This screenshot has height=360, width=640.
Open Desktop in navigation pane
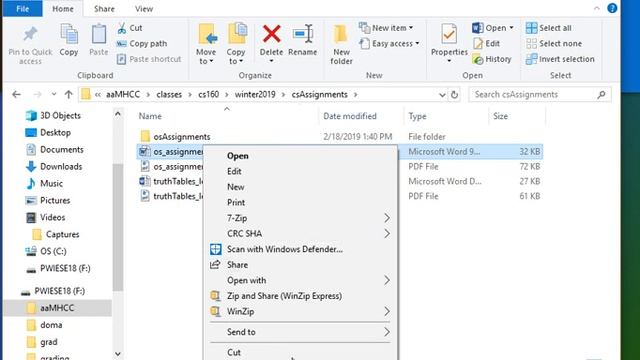click(48, 133)
